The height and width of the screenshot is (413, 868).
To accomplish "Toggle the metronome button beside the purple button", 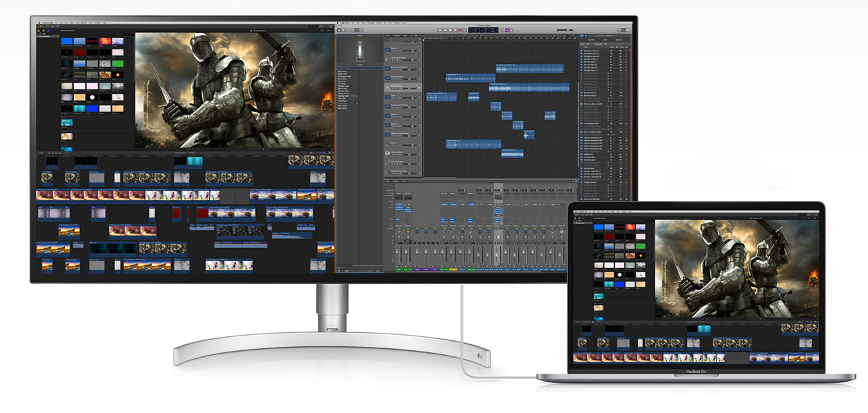I will [511, 30].
